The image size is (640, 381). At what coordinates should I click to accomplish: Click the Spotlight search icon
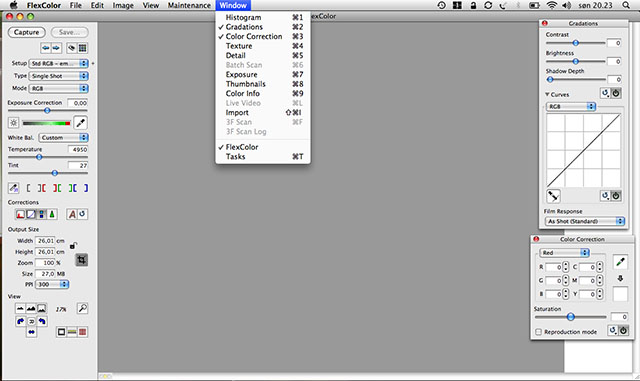pyautogui.click(x=626, y=5)
